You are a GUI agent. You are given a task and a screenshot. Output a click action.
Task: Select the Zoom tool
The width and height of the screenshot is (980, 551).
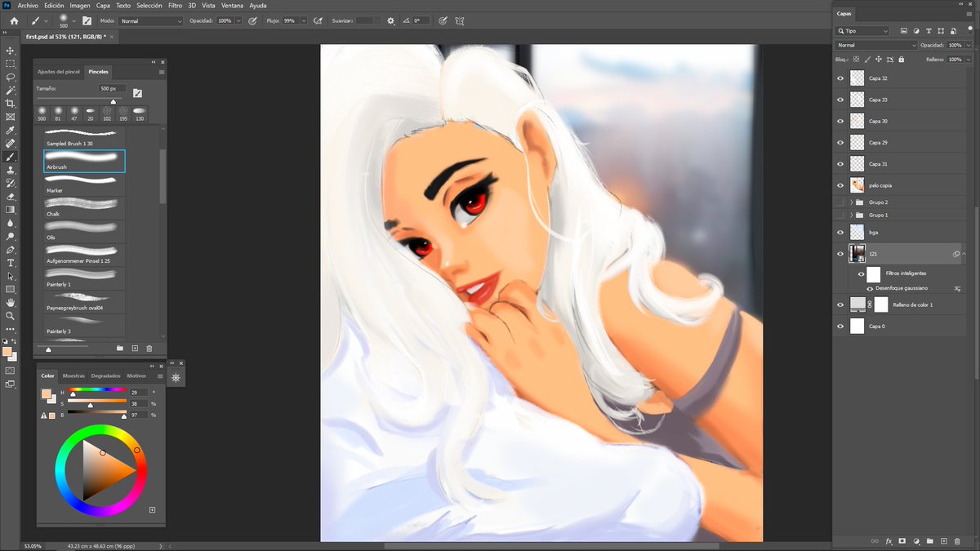point(11,315)
